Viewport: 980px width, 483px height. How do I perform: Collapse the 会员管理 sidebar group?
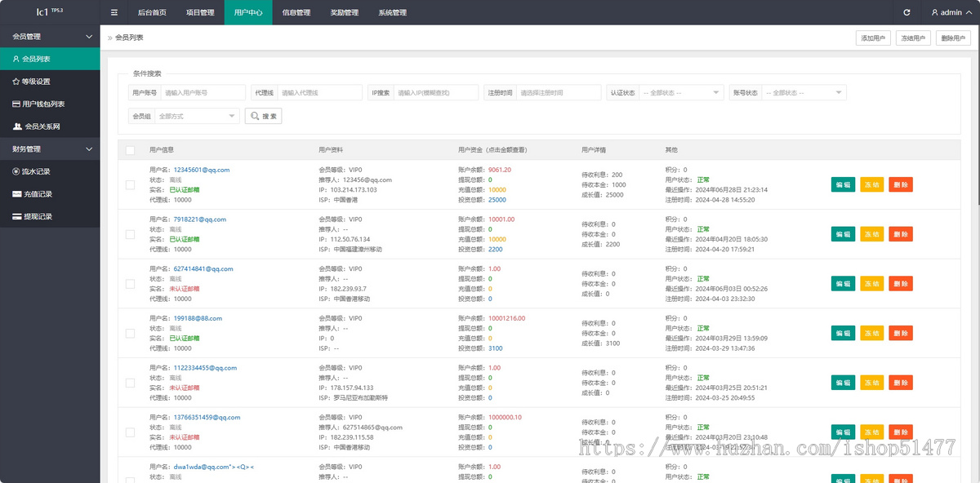[x=50, y=37]
